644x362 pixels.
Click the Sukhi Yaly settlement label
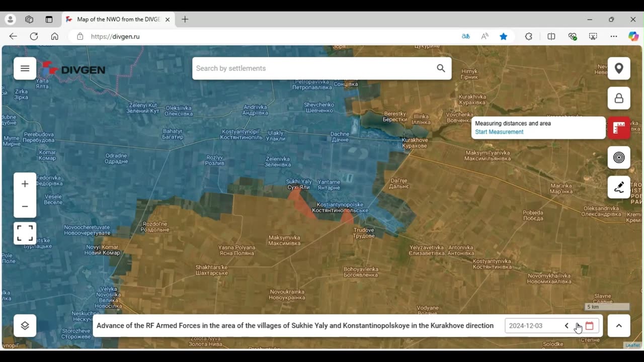(299, 184)
